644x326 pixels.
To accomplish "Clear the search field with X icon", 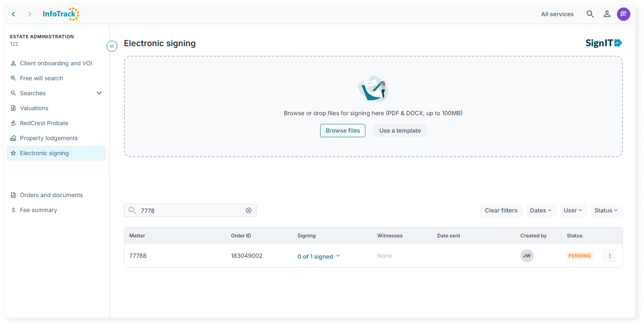I will pos(249,210).
